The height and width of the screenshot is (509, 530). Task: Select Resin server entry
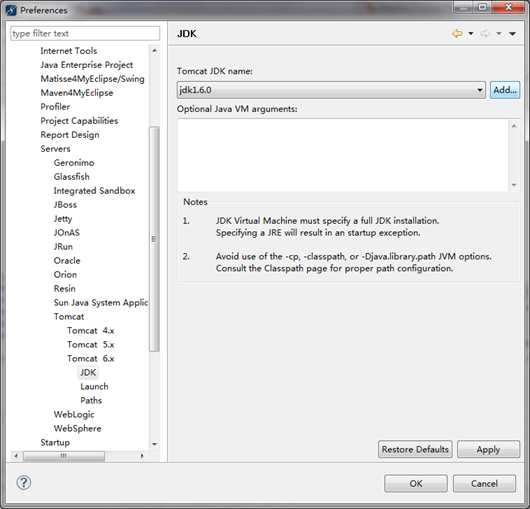tap(65, 288)
